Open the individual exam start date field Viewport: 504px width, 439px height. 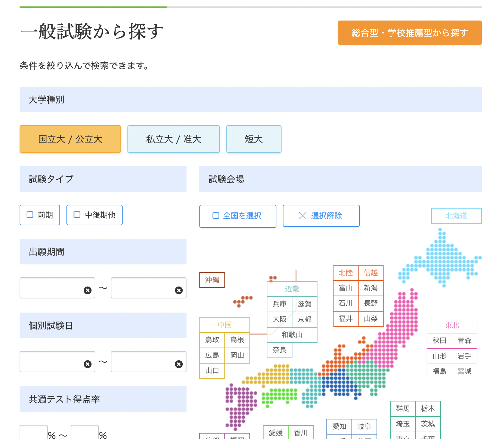click(x=51, y=362)
